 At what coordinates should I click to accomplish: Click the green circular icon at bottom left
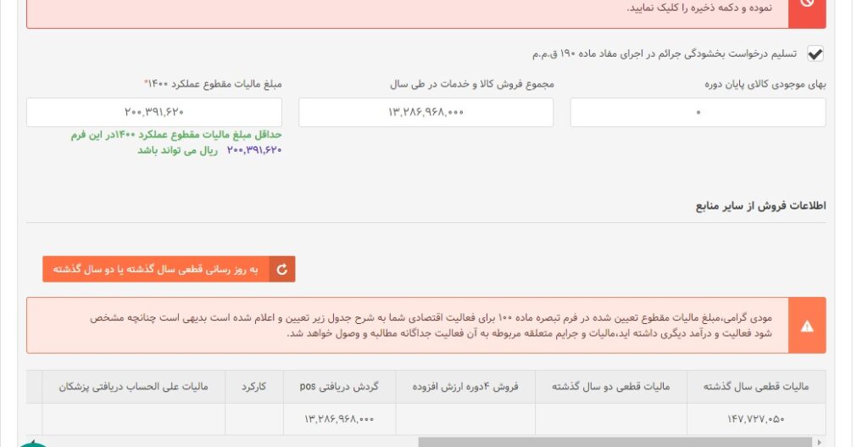click(x=34, y=443)
